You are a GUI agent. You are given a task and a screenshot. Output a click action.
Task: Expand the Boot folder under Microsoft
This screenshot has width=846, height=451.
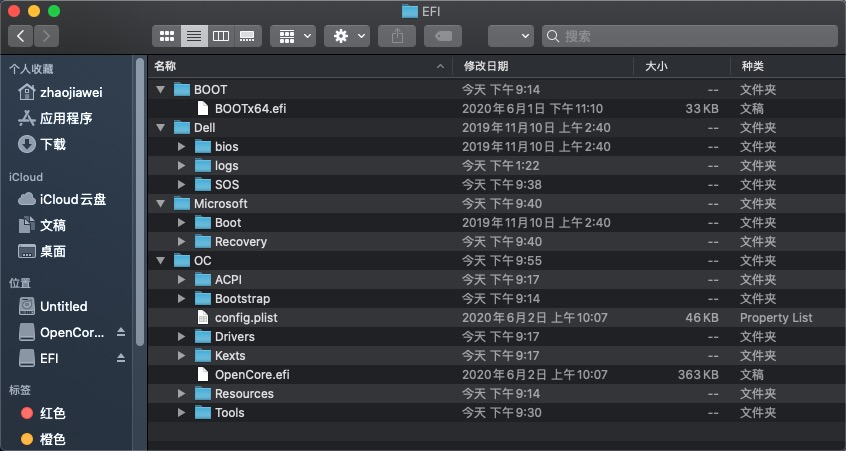[181, 222]
